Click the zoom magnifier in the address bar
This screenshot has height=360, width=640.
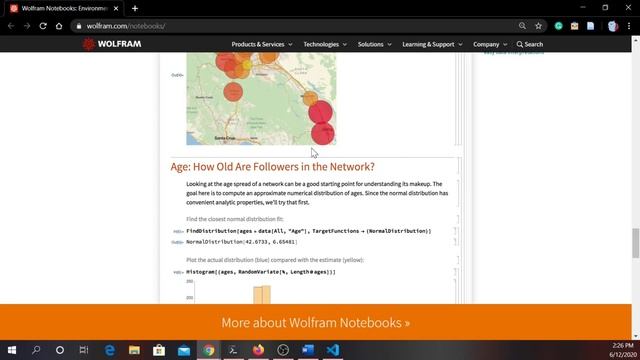coord(522,26)
